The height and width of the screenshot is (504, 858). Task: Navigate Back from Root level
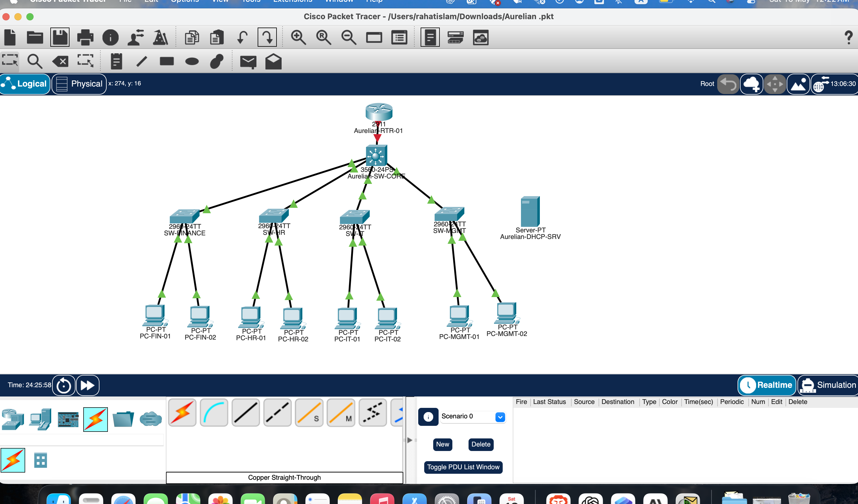coord(728,84)
